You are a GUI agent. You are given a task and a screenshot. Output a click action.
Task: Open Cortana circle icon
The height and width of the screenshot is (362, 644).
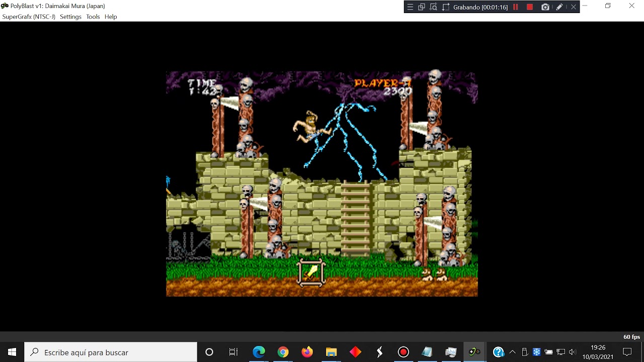click(x=209, y=352)
